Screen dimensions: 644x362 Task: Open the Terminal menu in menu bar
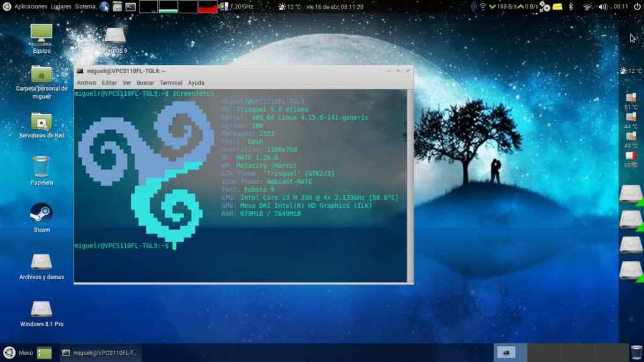[170, 82]
